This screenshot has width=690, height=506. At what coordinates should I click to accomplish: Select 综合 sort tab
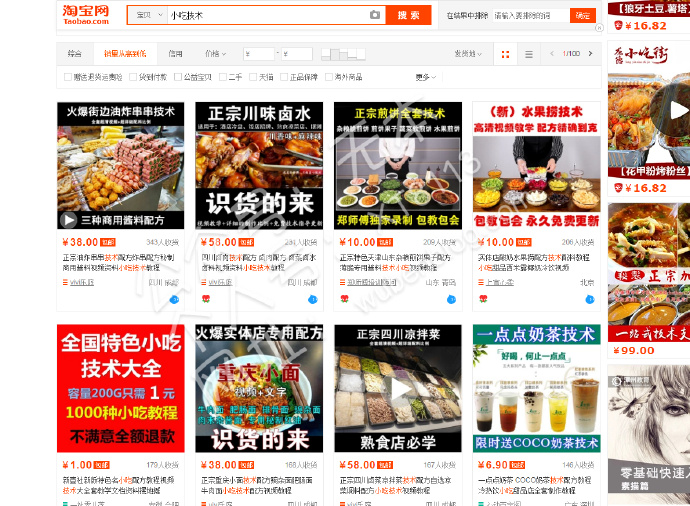74,54
